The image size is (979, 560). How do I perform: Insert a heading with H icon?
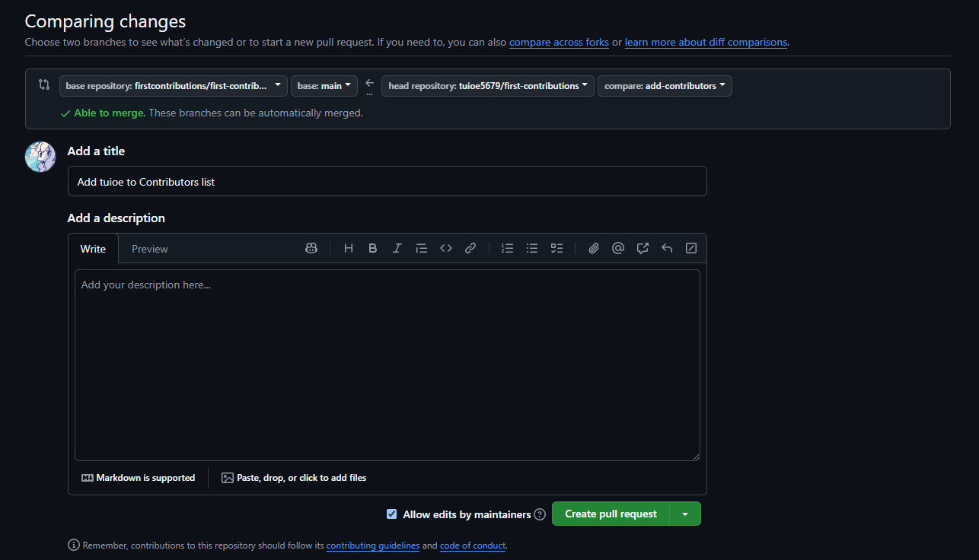point(349,248)
